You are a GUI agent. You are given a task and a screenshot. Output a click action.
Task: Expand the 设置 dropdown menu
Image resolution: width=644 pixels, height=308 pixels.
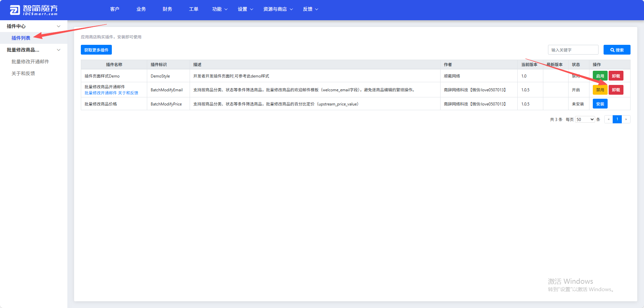coord(246,9)
